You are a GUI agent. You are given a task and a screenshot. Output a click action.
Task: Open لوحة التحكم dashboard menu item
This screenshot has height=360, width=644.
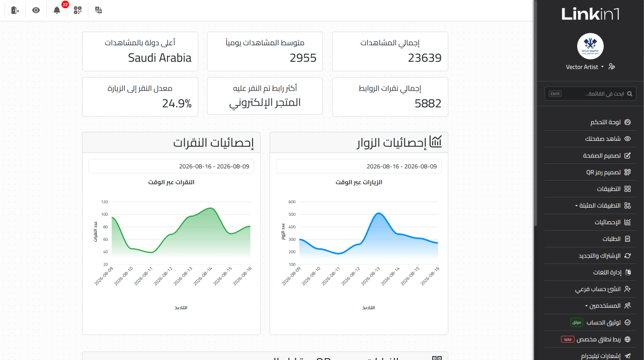point(590,122)
